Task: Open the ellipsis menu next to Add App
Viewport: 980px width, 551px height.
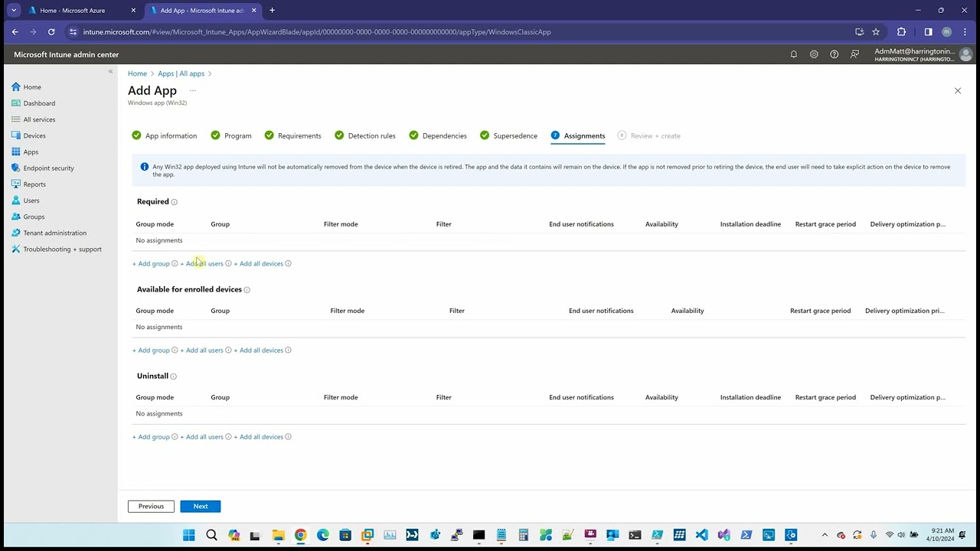Action: point(193,90)
